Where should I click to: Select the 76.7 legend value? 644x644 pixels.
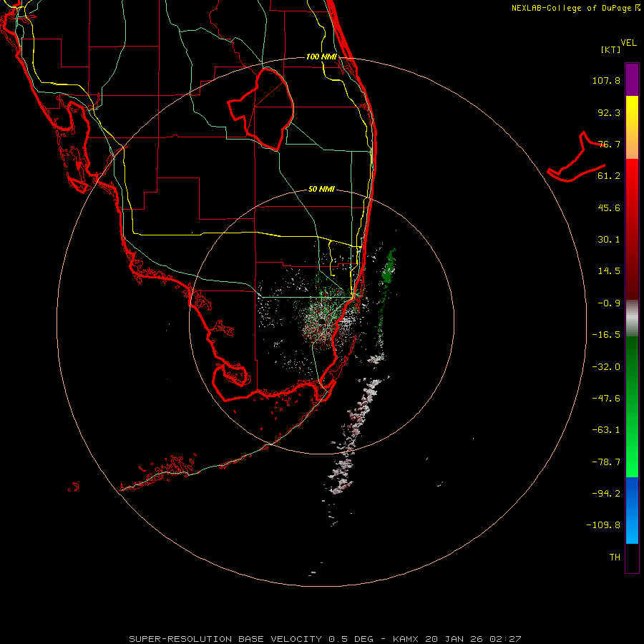609,144
